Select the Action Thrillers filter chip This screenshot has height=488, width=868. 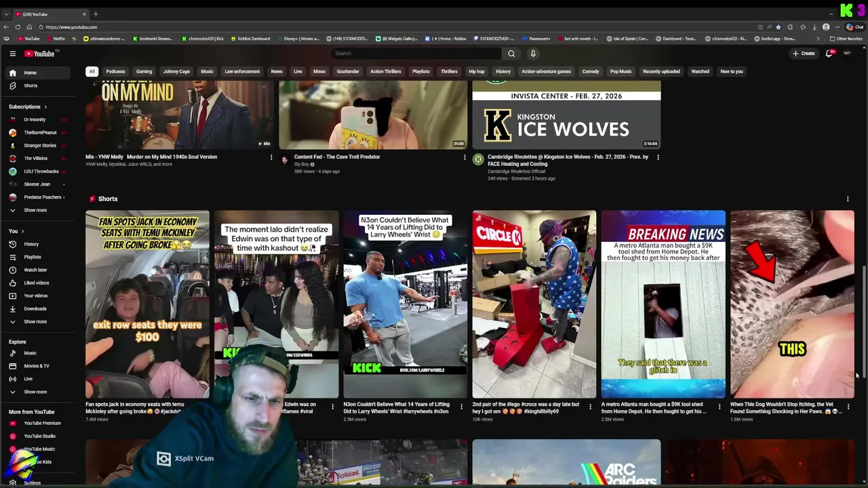click(385, 71)
